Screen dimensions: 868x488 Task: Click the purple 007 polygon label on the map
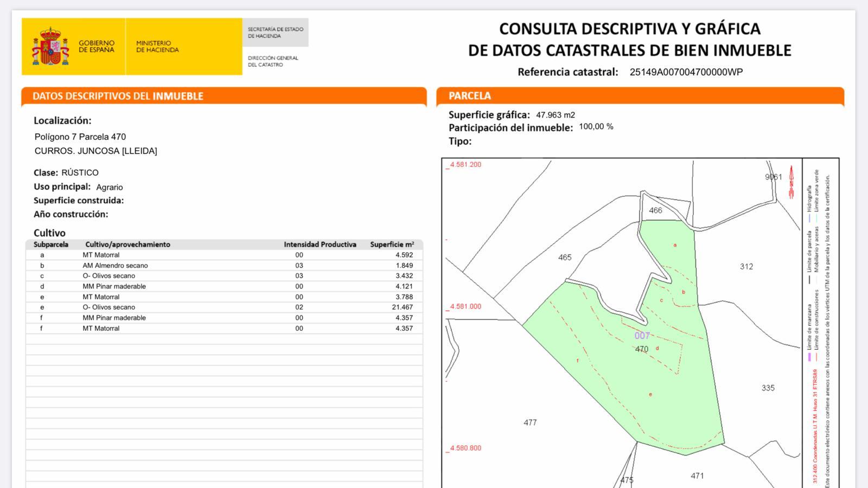(642, 336)
